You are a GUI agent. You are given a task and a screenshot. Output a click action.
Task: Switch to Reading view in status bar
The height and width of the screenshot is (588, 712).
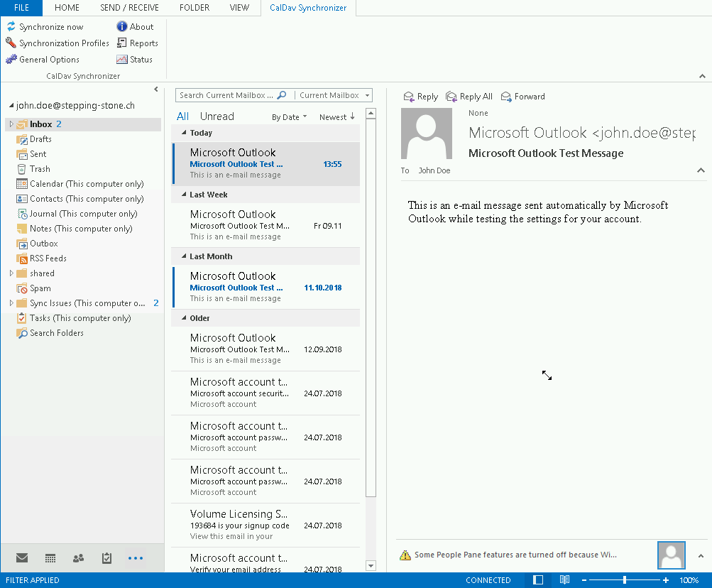coord(564,580)
